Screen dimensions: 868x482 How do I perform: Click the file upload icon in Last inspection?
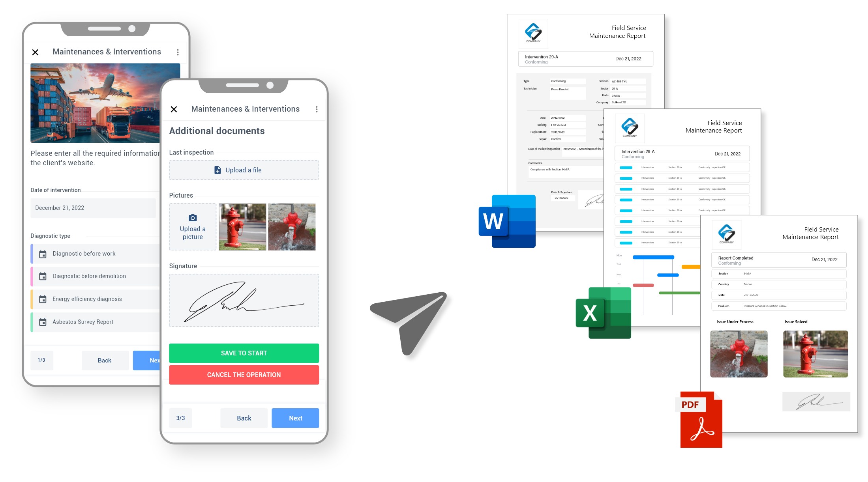coord(217,170)
